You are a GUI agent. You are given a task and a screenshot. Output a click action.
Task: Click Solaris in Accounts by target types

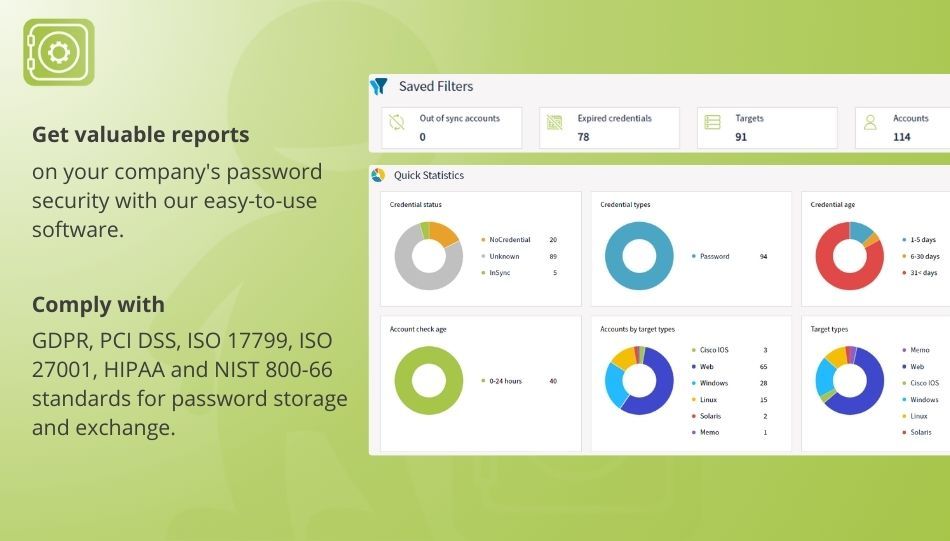click(729, 416)
